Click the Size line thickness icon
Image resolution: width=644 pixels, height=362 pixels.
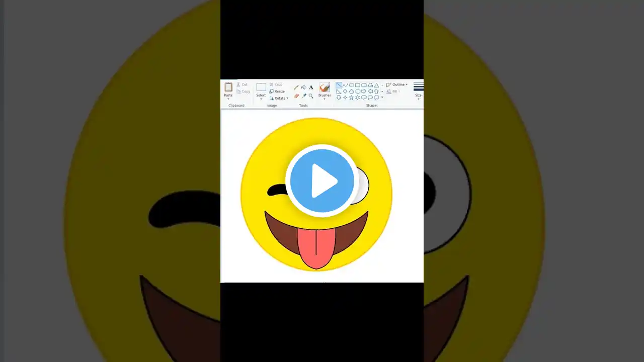419,86
